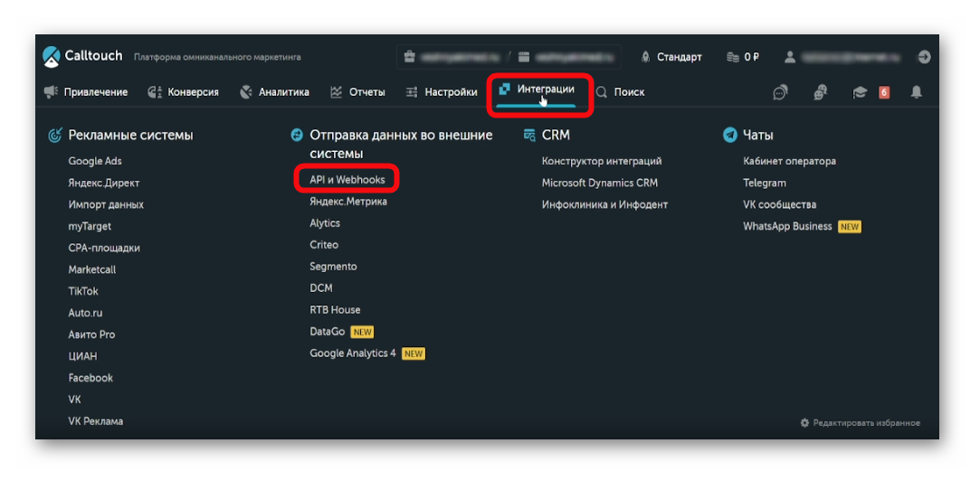Click the user profile icon
The image size is (980, 481).
(790, 57)
